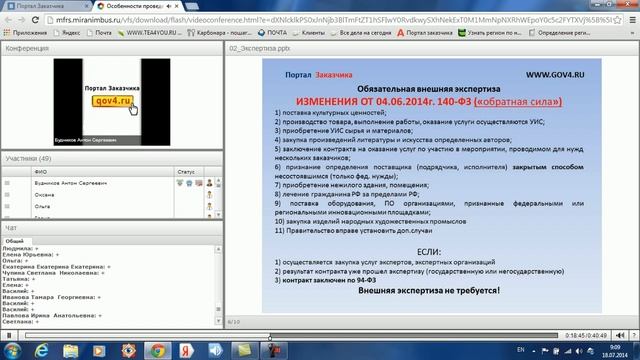
Task: Click chat message from Иванова Тамара Георгиевна
Action: (52, 297)
